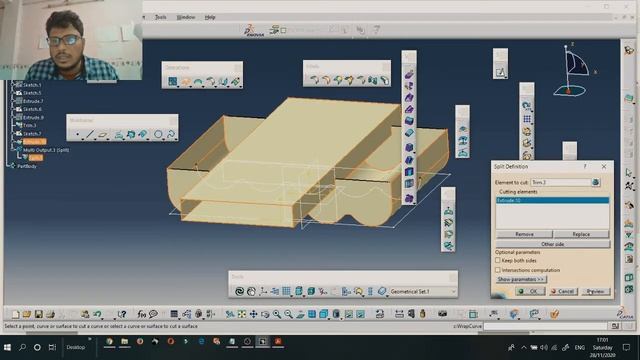Open the Circle tool flyout arrow

[163, 139]
